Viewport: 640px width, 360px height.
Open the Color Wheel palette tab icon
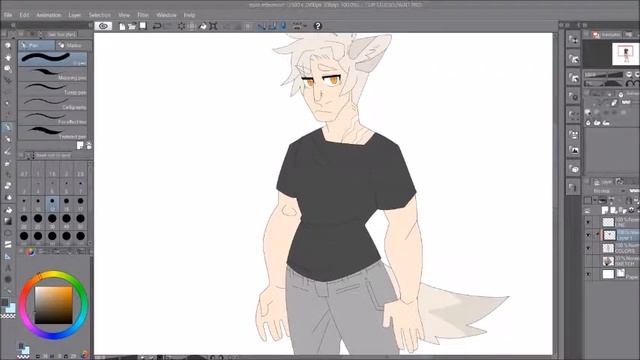coord(30,252)
